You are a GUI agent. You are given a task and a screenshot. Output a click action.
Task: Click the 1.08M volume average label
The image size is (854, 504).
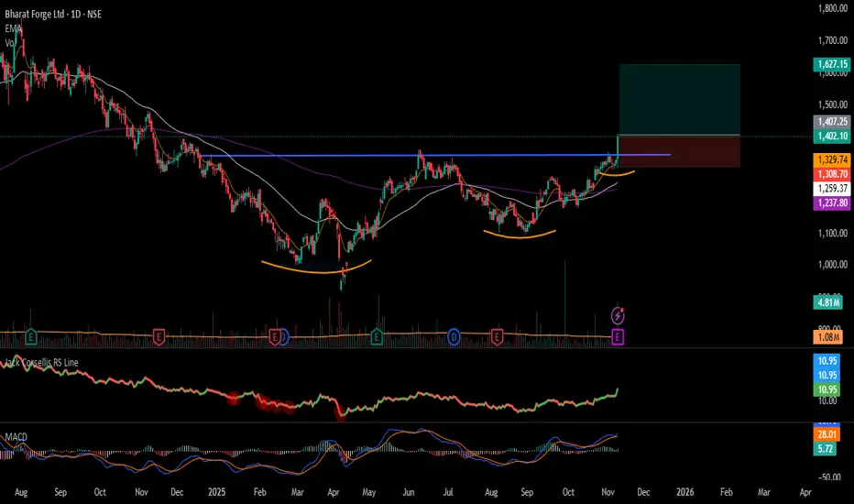(827, 337)
